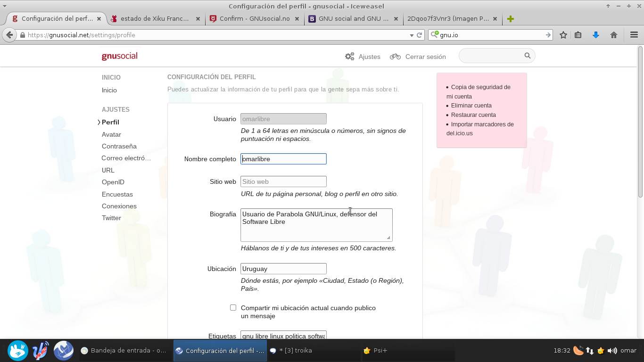Image resolution: width=644 pixels, height=362 pixels.
Task: Click the network up/down arrows tray icon
Action: [x=590, y=351]
